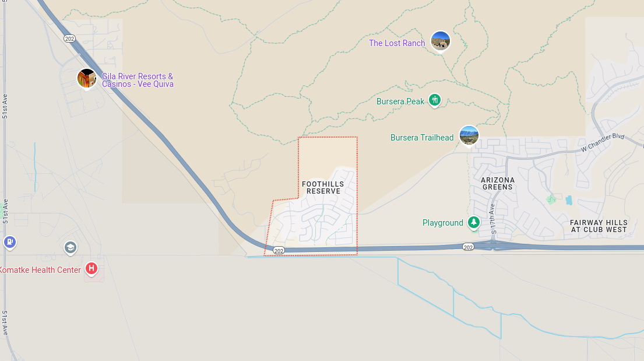Screen dimensions: 644x361
Task: Click Fairway Hills at Club West label
Action: point(599,226)
